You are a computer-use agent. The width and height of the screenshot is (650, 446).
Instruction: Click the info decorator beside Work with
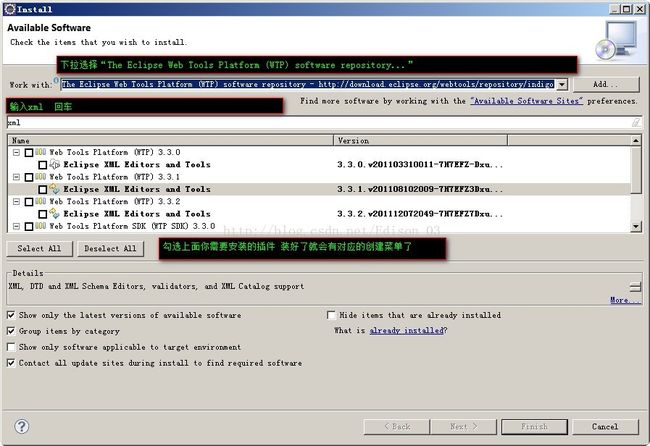(56, 80)
